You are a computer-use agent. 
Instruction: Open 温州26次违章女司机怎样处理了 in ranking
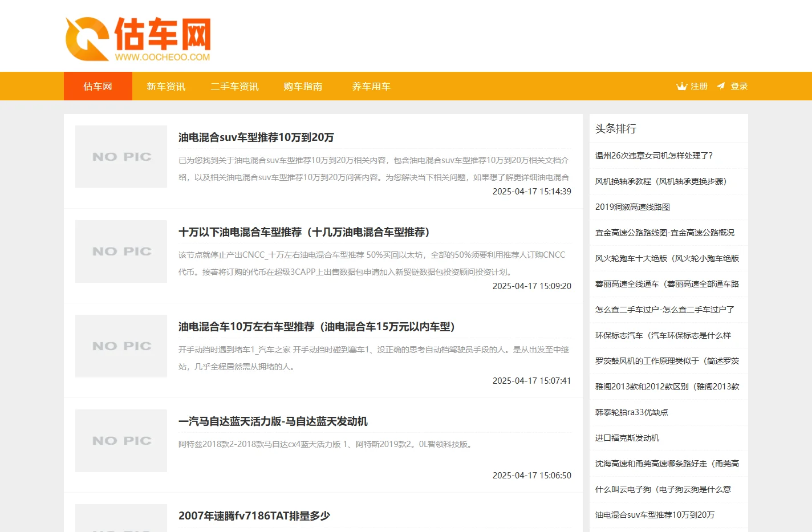[654, 156]
